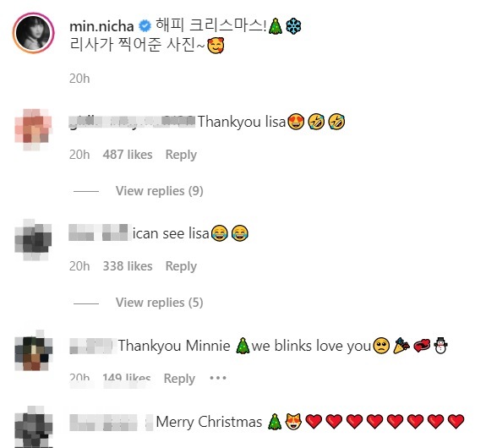
Task: Reply to the "ican see lisa" comment
Action: pyautogui.click(x=181, y=266)
